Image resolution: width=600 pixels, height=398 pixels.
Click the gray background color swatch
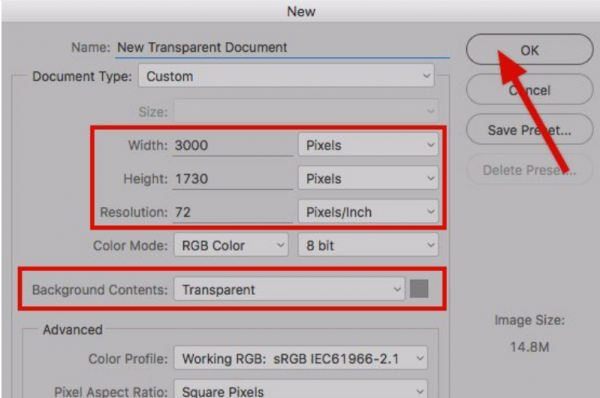click(419, 289)
